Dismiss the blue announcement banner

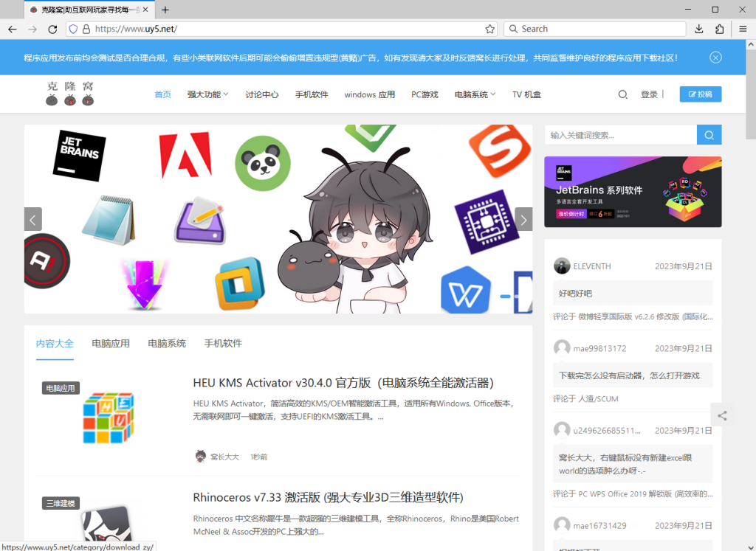(715, 58)
